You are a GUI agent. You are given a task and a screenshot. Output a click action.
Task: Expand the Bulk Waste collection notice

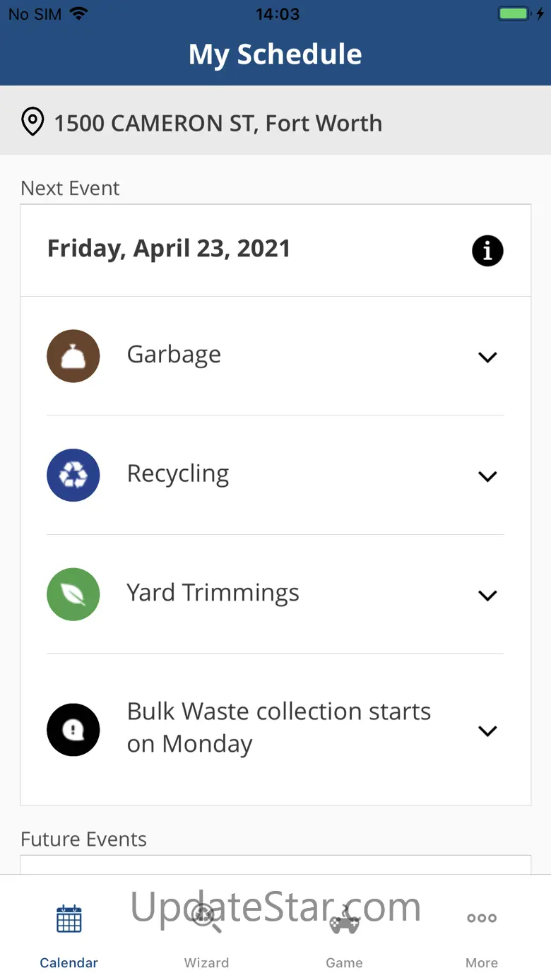487,731
